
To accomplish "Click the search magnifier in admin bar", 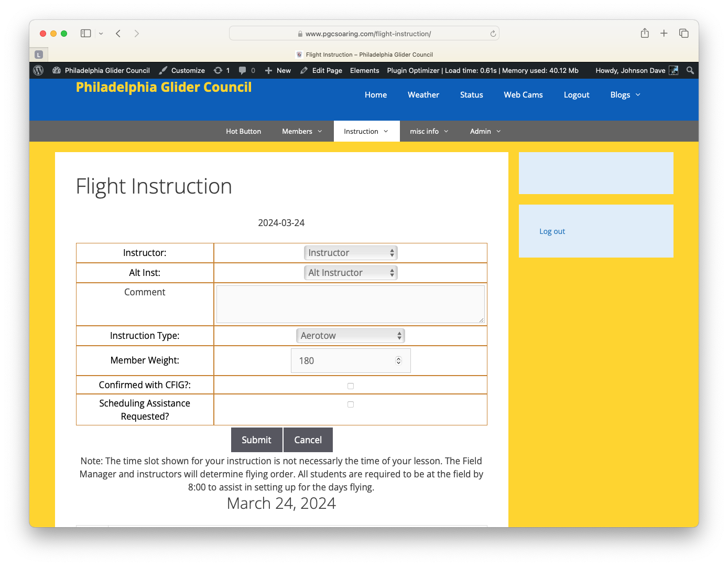I will [x=690, y=70].
